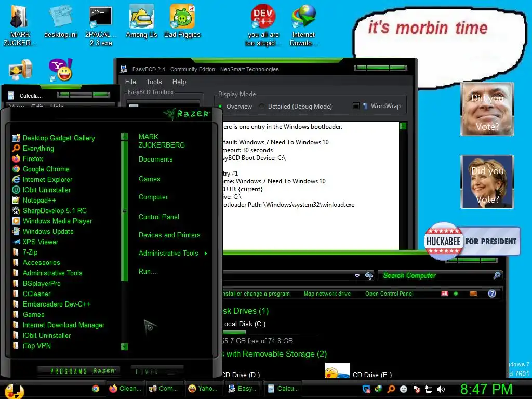
Task: Switch to Yahoo taskbar button
Action: (204, 389)
